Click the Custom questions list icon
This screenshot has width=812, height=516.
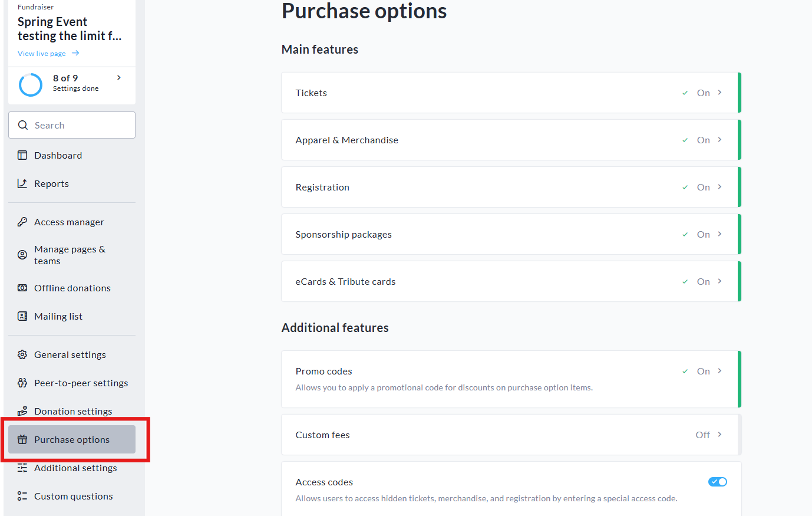pyautogui.click(x=22, y=496)
